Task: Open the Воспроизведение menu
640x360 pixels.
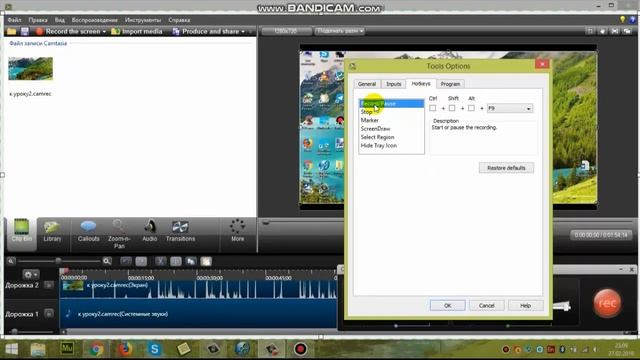Action: [94, 20]
